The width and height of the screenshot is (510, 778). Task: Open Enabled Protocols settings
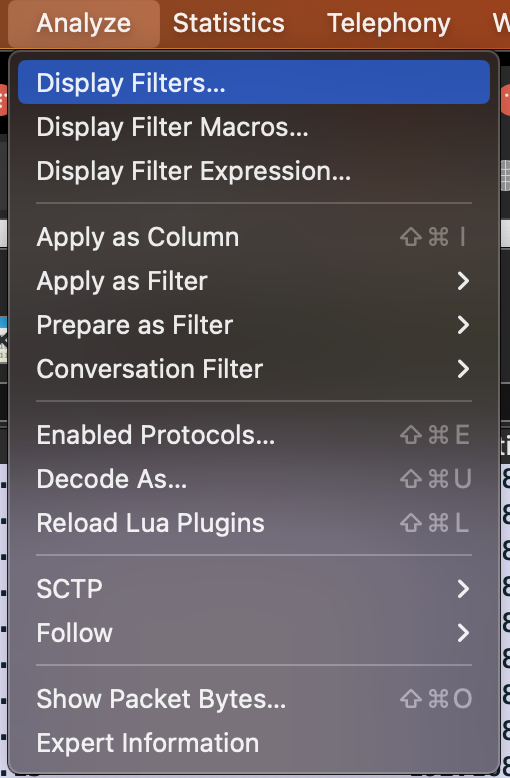(x=254, y=435)
